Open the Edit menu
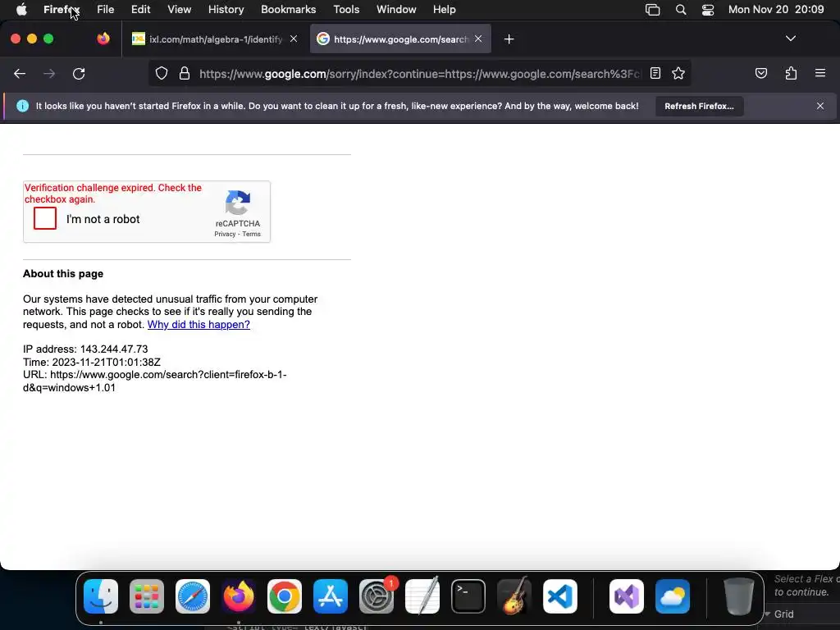This screenshot has height=630, width=840. (140, 10)
